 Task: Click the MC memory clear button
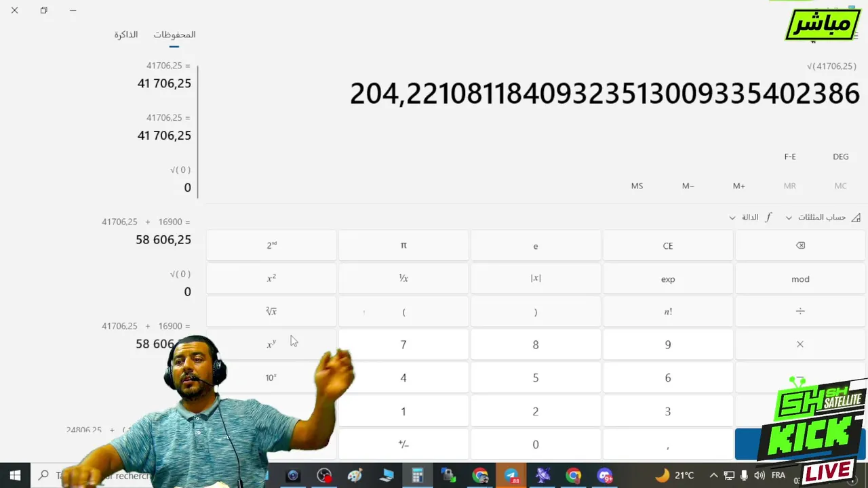[841, 186]
